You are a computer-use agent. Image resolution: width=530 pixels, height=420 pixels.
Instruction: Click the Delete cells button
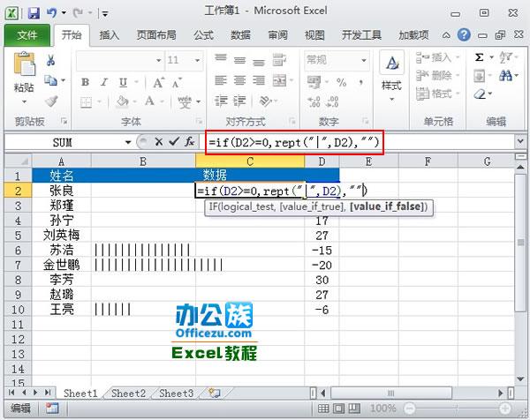point(437,76)
